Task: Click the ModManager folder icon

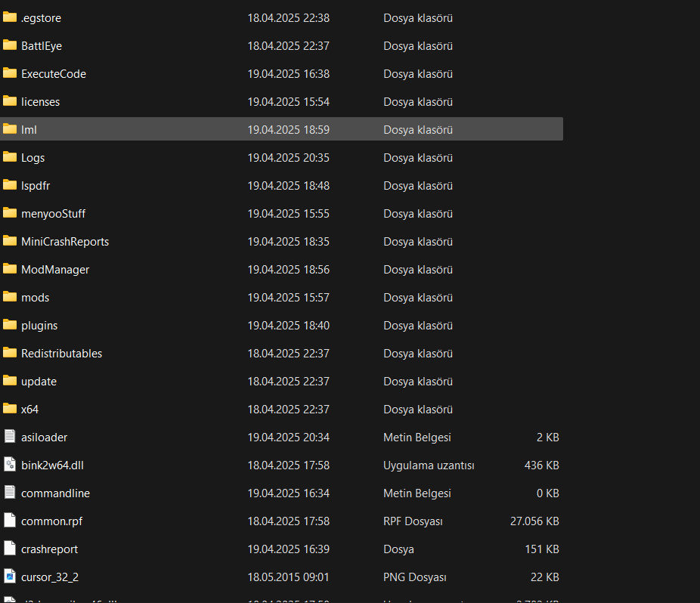Action: 10,269
